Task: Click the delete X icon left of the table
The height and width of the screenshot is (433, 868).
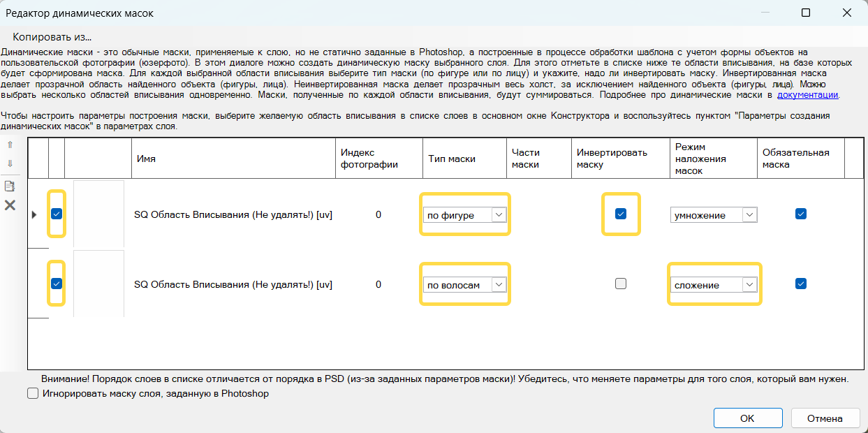Action: point(10,205)
